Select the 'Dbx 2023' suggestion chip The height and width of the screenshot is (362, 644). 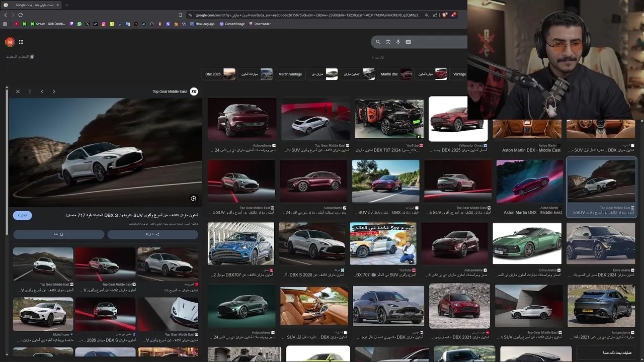click(219, 74)
